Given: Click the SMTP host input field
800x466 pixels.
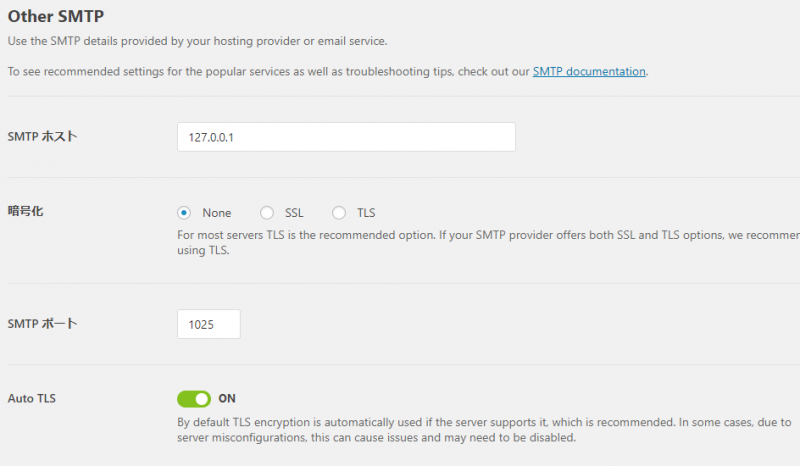Looking at the screenshot, I should 346,137.
